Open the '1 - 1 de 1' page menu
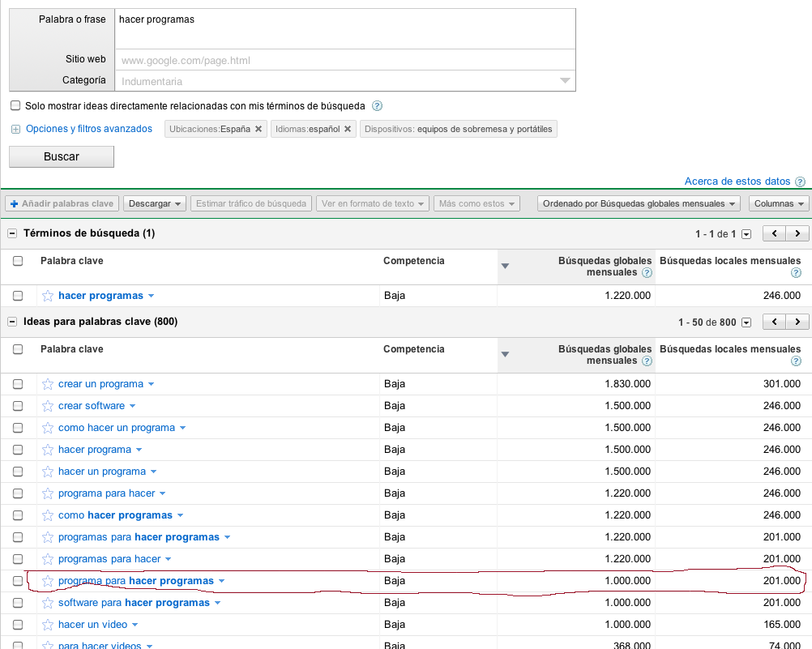The height and width of the screenshot is (649, 812). (746, 234)
